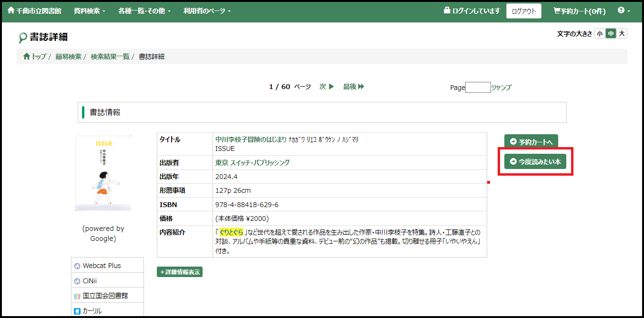Screen dimensions: 644x318
Task: Open publisher link 東京 スイッチ・パブリッシング
Action: [252, 163]
